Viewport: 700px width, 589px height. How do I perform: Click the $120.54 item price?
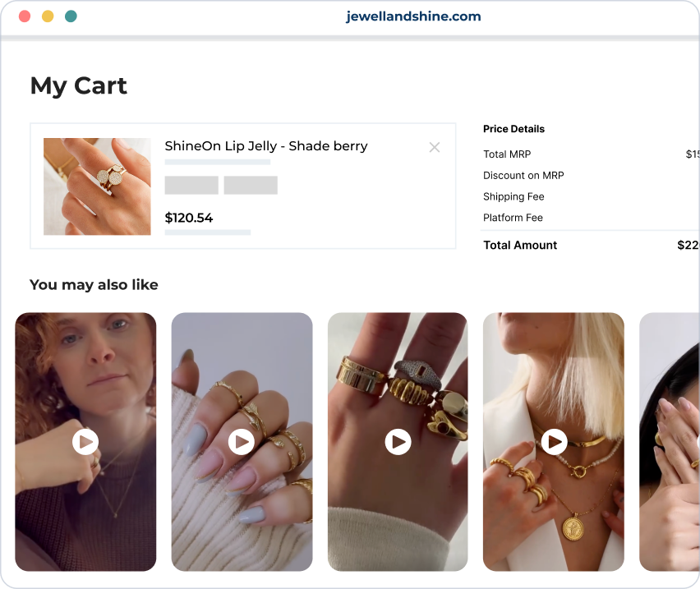click(x=189, y=218)
